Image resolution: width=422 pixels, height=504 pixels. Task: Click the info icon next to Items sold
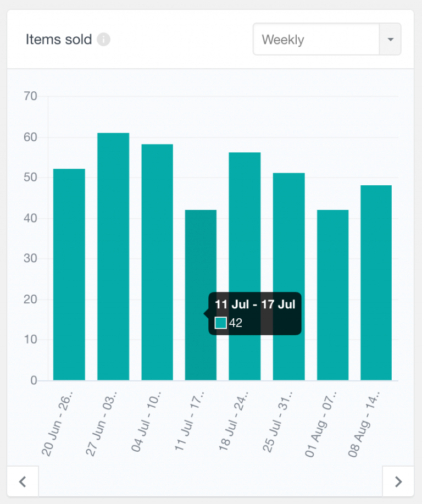103,40
